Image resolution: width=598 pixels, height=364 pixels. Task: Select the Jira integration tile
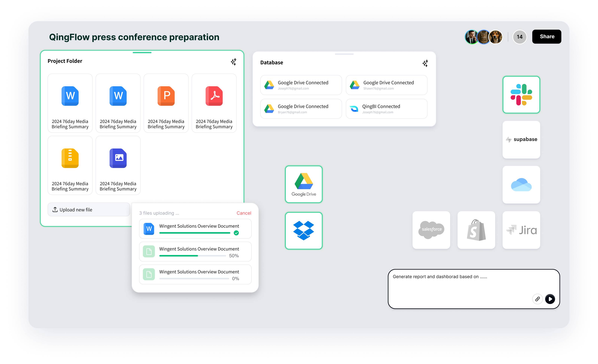coord(521,230)
